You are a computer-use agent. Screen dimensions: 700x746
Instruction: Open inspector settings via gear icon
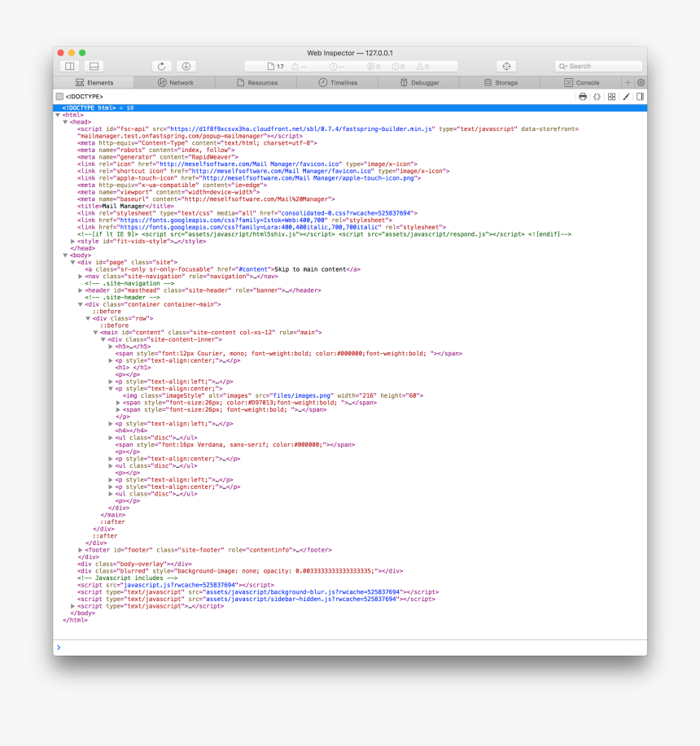click(x=641, y=82)
